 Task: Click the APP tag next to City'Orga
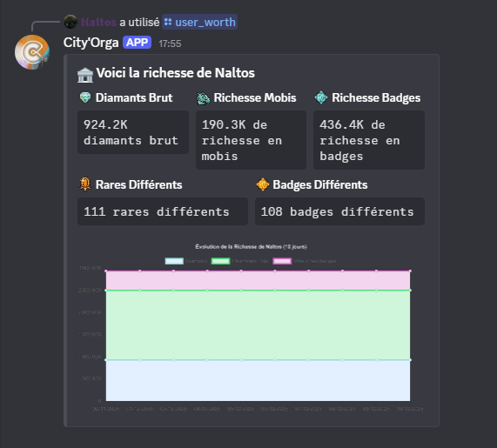[137, 42]
